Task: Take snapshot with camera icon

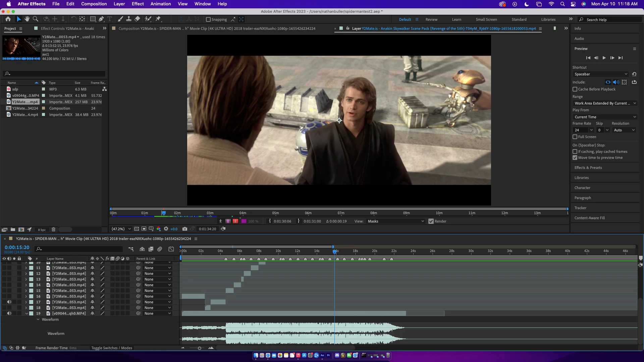Action: pyautogui.click(x=185, y=229)
